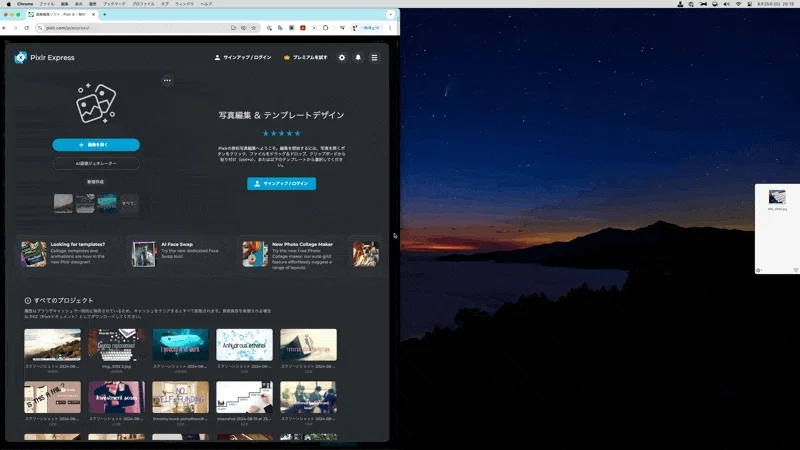Open the AI画像ジェネレーター button
Image resolution: width=800 pixels, height=450 pixels.
(x=96, y=163)
